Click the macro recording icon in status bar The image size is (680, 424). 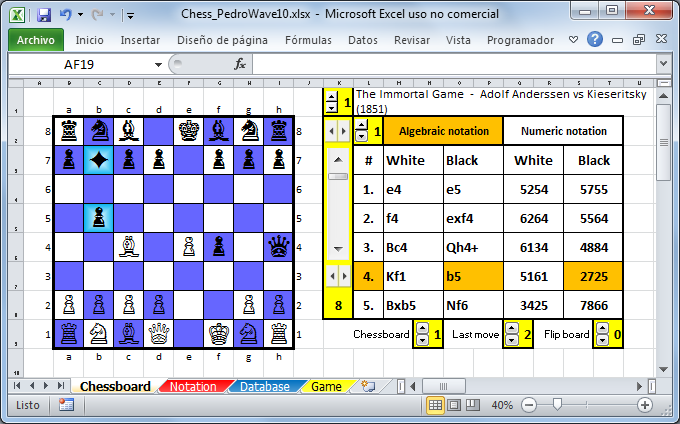point(66,405)
